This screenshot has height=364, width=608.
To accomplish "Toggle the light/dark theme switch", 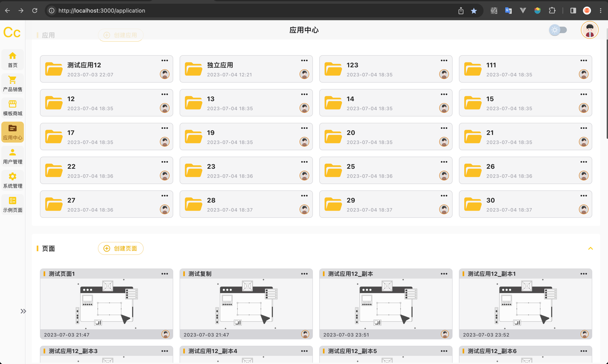I will pyautogui.click(x=558, y=30).
